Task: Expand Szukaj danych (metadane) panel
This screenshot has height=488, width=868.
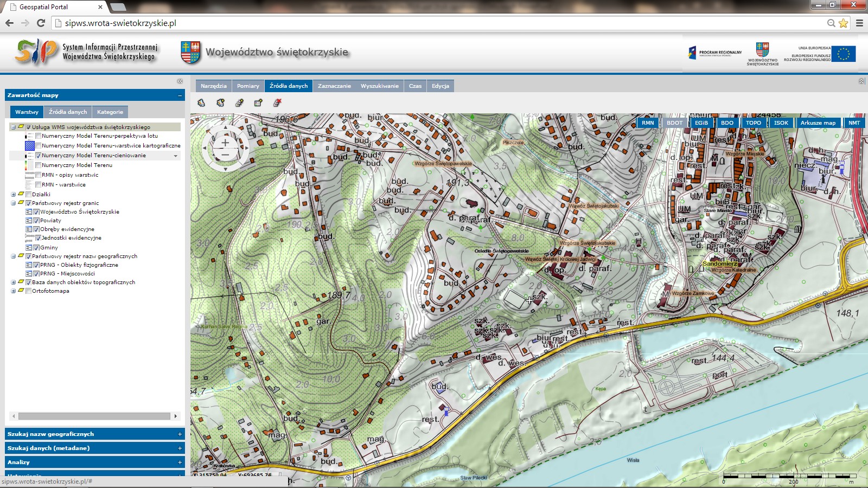Action: pyautogui.click(x=180, y=448)
